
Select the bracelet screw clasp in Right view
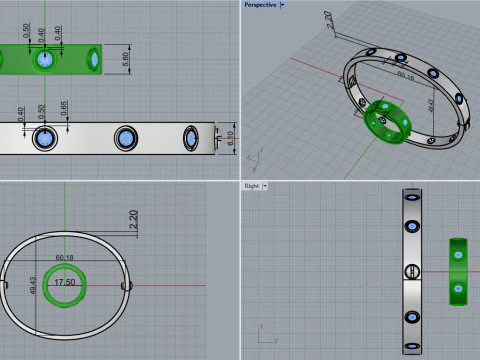[x=412, y=272]
